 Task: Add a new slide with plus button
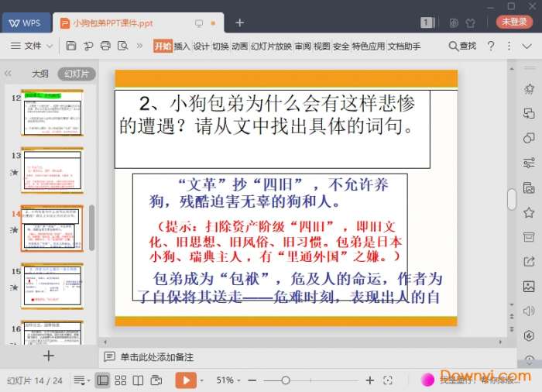tap(48, 356)
